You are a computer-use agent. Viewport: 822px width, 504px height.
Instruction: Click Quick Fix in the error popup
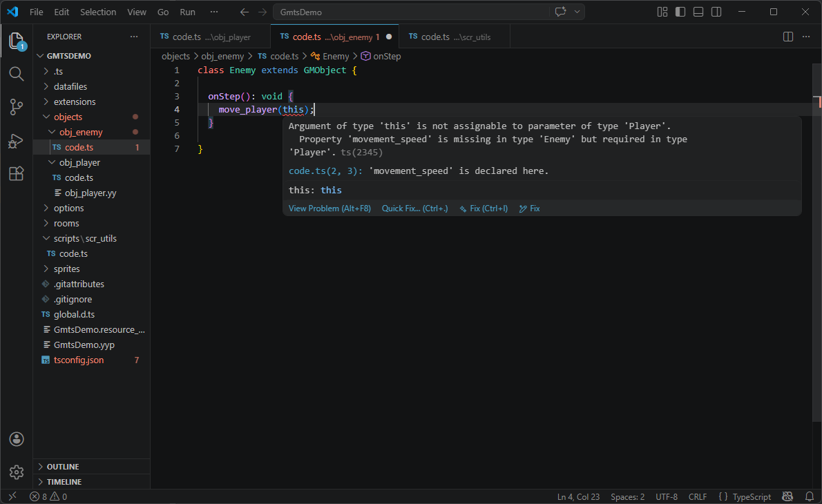pos(414,208)
